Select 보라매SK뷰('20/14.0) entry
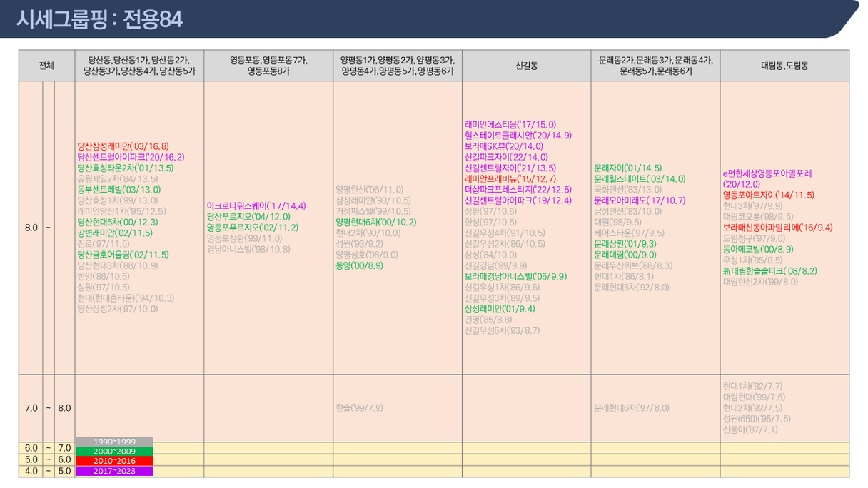Image resolution: width=868 pixels, height=488 pixels. [503, 146]
